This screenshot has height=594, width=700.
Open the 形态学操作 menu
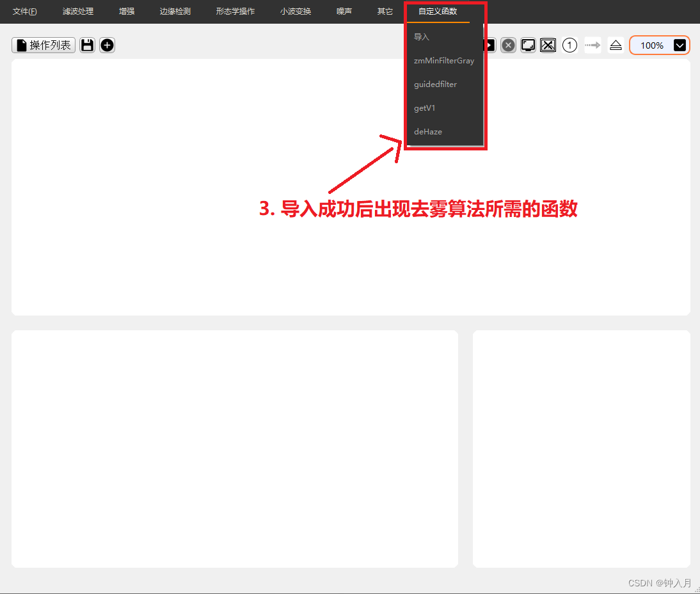235,11
